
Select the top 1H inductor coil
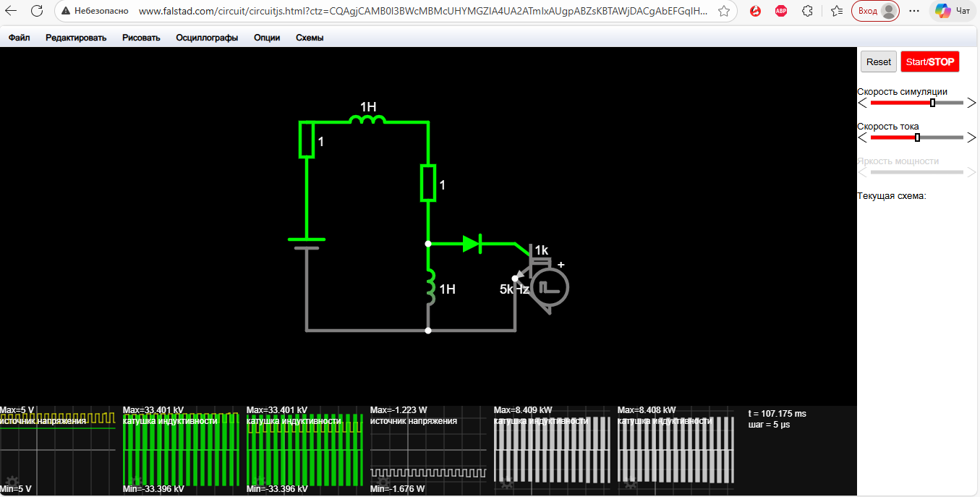click(367, 120)
